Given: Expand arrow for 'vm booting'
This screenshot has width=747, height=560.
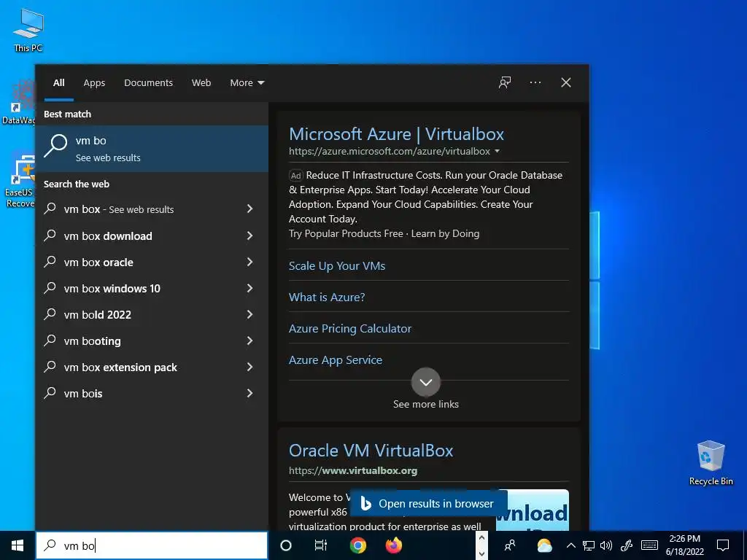Looking at the screenshot, I should pyautogui.click(x=249, y=341).
